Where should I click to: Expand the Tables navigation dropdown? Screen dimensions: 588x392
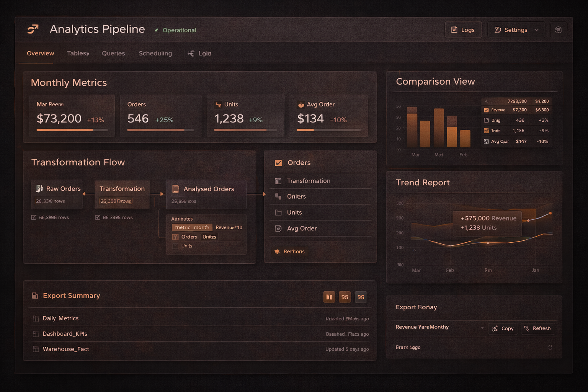78,53
